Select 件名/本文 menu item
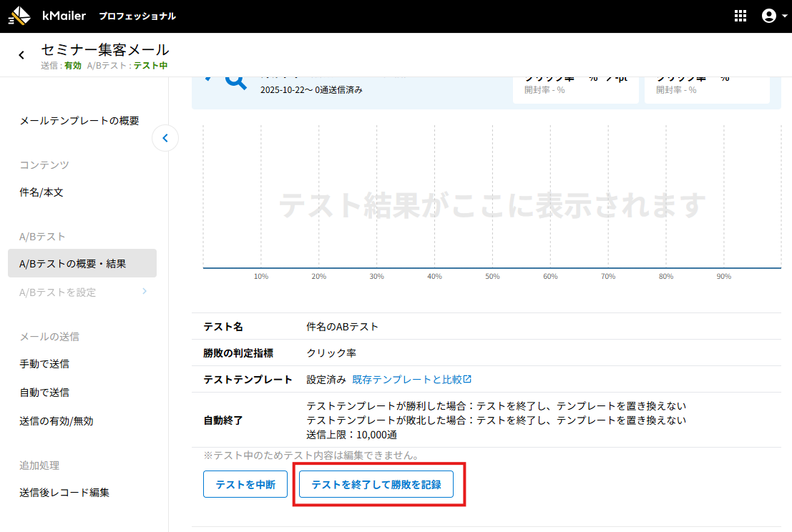Viewport: 792px width, 532px height. click(41, 192)
